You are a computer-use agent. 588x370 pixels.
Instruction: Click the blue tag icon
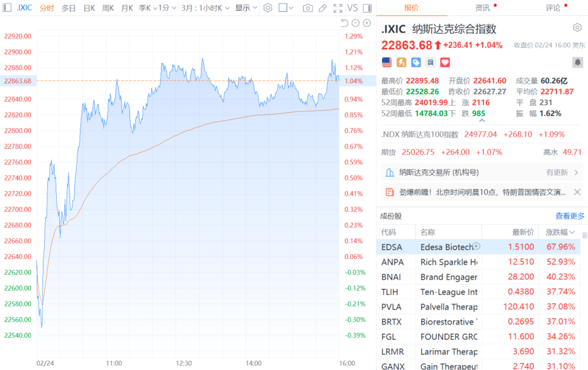[x=416, y=62]
